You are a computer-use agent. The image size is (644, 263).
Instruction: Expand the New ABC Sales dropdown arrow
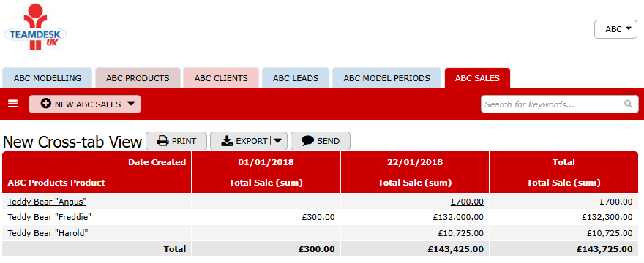131,104
